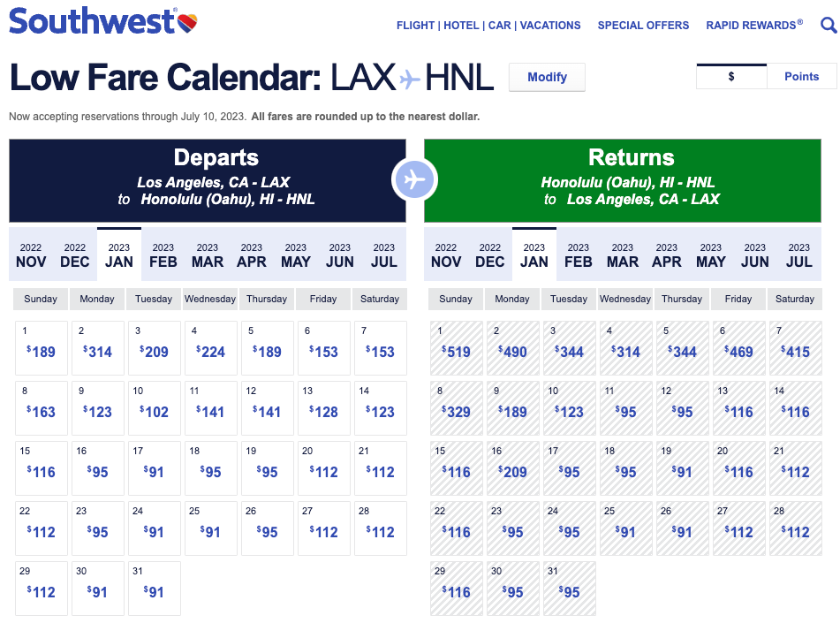Click the Modify button
Viewport: 840px width, 623px height.
tap(547, 77)
